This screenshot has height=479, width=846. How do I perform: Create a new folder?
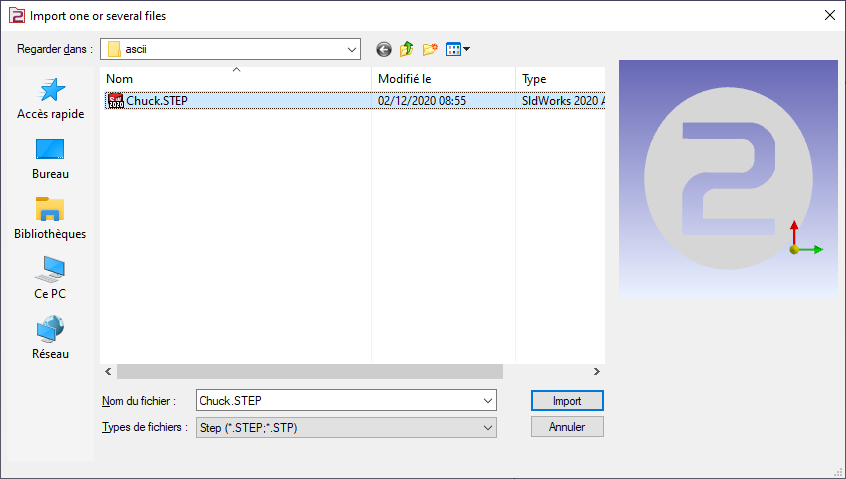coord(431,49)
